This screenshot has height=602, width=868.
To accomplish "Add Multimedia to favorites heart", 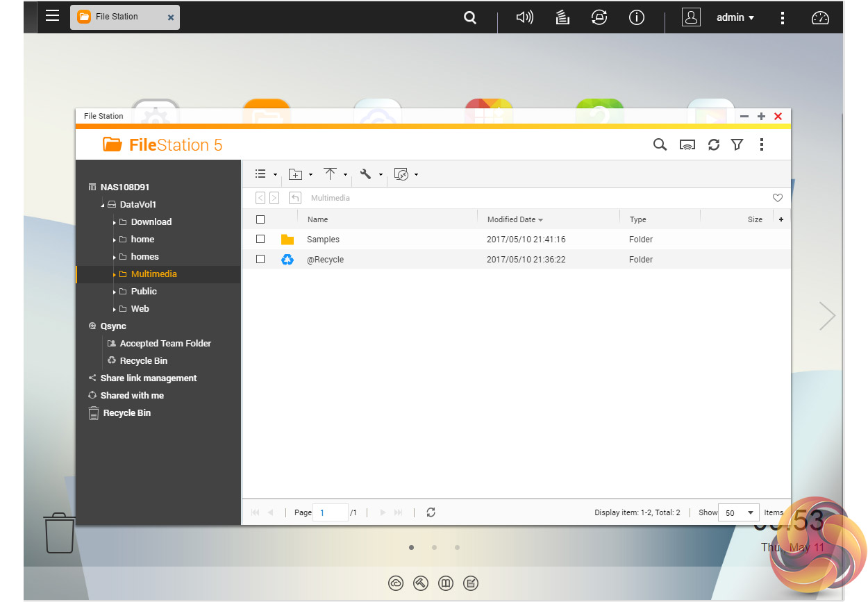I will pos(778,198).
